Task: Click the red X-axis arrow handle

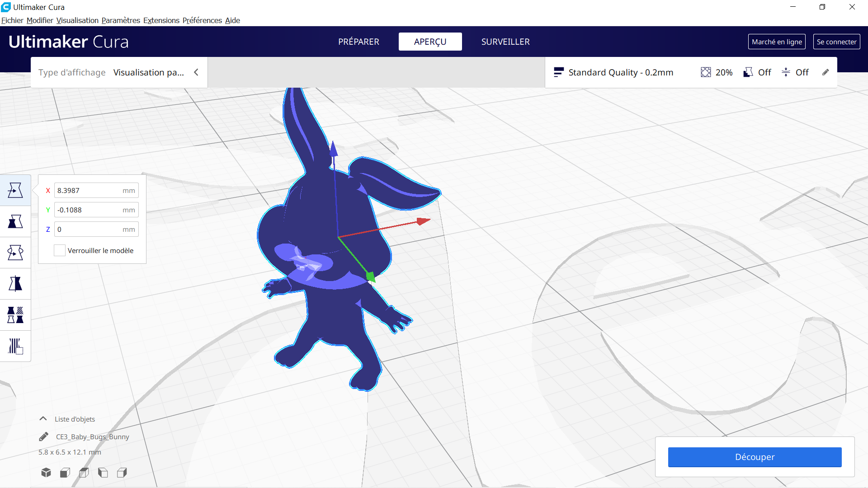Action: pos(423,221)
